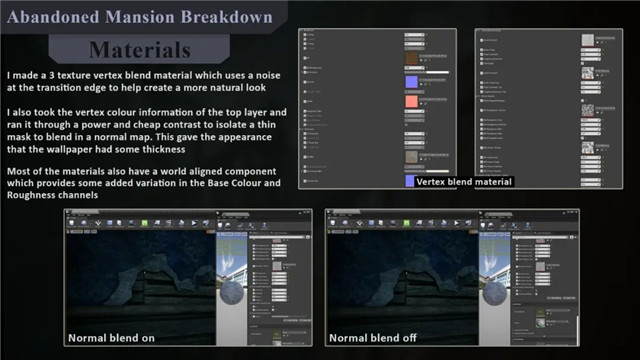Open Help menu in 'Normal blend on' window

pyautogui.click(x=88, y=215)
